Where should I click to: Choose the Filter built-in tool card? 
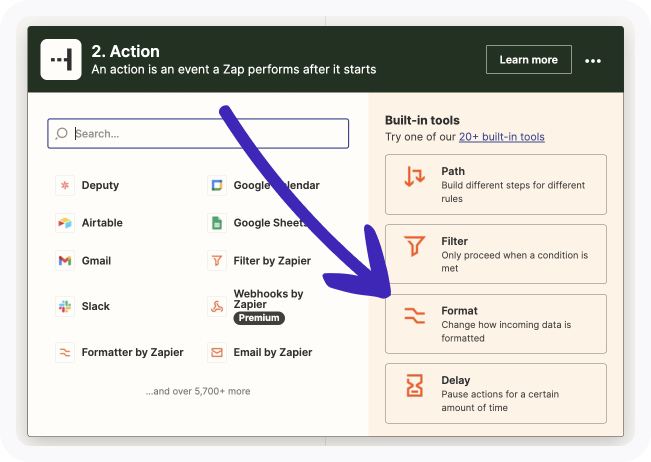coord(495,254)
